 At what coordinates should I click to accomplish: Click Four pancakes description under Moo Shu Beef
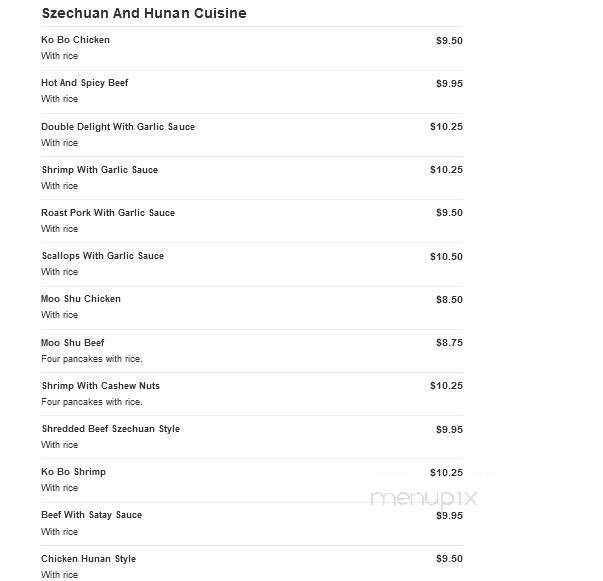point(92,359)
